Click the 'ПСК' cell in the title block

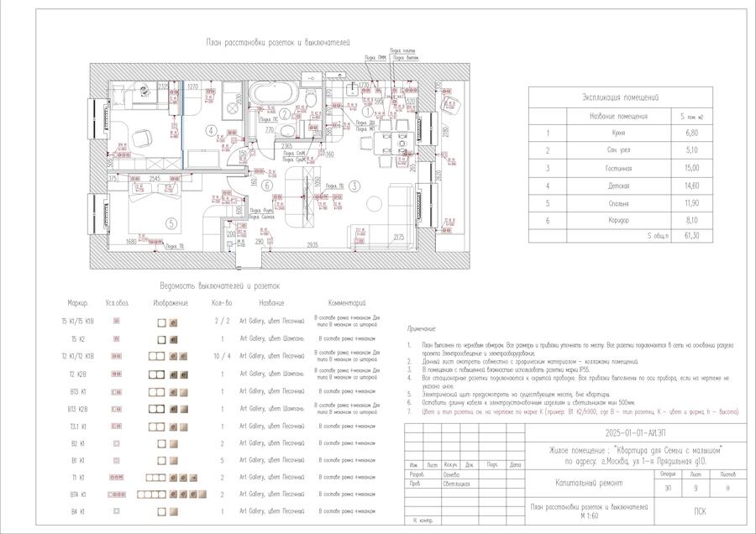pyautogui.click(x=700, y=511)
